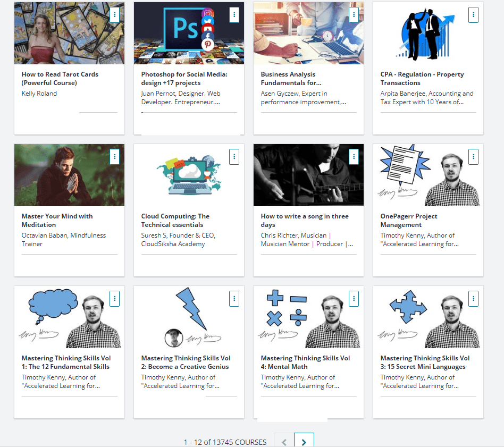Click the CPA Regulation Property Transactions title
Screen dimensions: 504x447
click(x=422, y=79)
